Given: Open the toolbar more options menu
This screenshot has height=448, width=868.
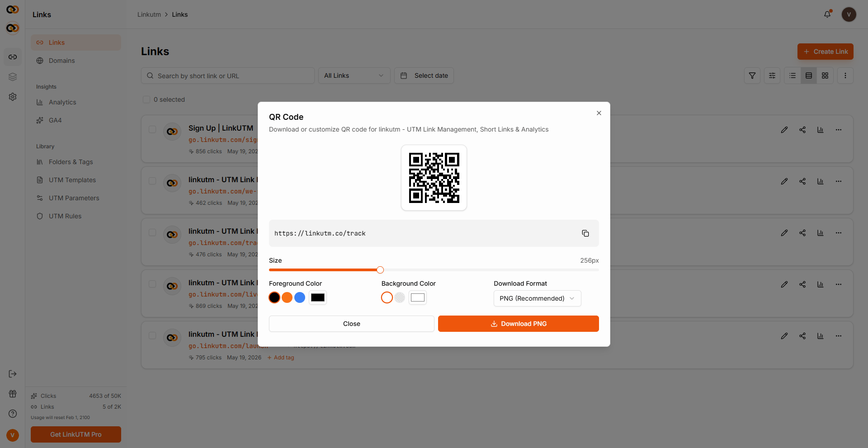Looking at the screenshot, I should click(845, 75).
